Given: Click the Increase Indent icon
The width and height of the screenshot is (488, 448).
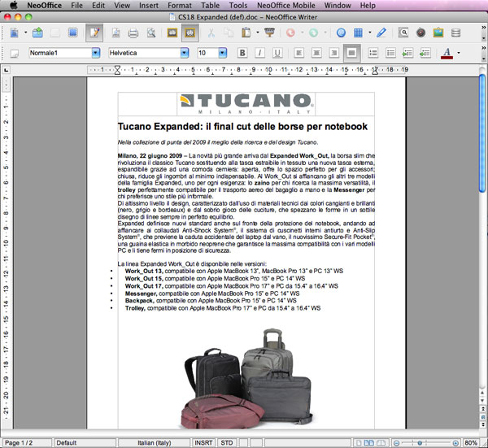Looking at the screenshot, I should click(x=425, y=53).
